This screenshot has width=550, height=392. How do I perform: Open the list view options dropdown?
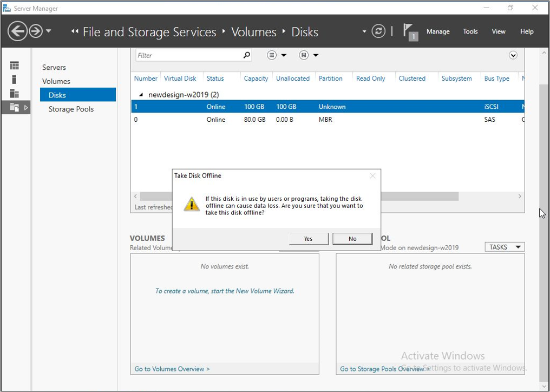click(277, 55)
